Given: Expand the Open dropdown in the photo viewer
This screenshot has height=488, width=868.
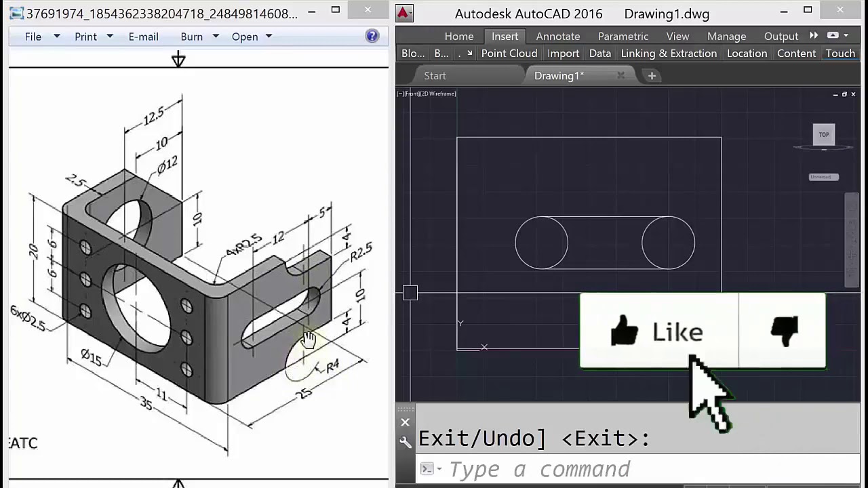Looking at the screenshot, I should click(x=269, y=37).
